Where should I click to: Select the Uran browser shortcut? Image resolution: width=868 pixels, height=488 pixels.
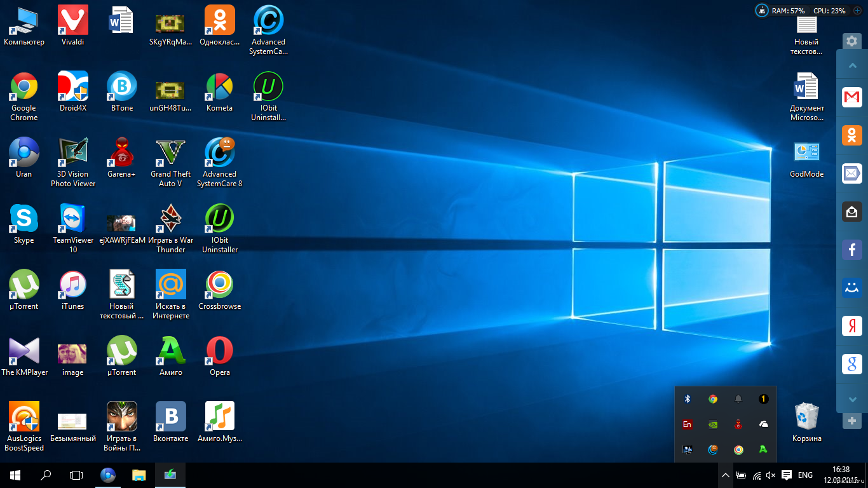[24, 158]
